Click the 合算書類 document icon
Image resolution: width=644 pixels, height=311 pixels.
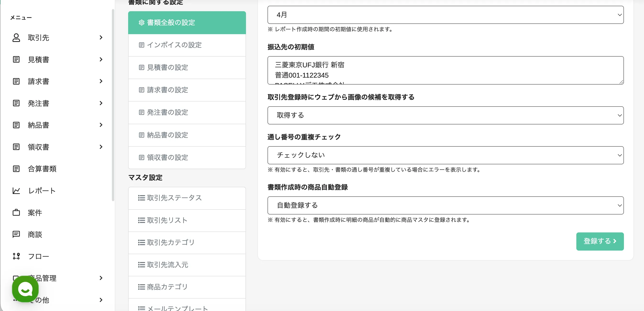coord(16,169)
